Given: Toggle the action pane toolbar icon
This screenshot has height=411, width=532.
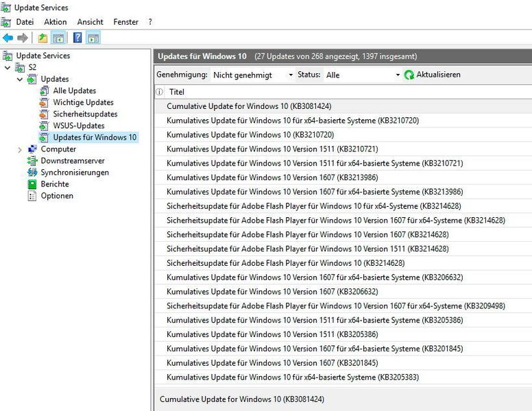Looking at the screenshot, I should pyautogui.click(x=93, y=38).
